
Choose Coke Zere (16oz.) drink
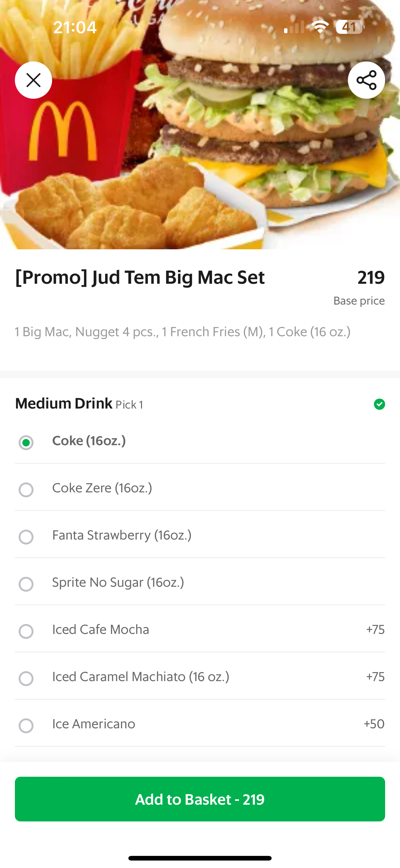[x=26, y=490]
